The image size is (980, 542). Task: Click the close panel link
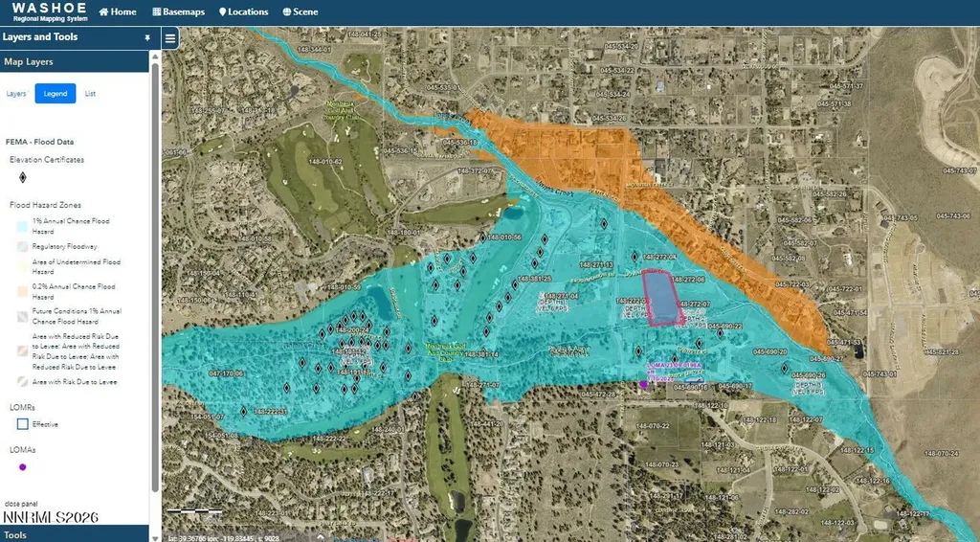click(x=21, y=504)
